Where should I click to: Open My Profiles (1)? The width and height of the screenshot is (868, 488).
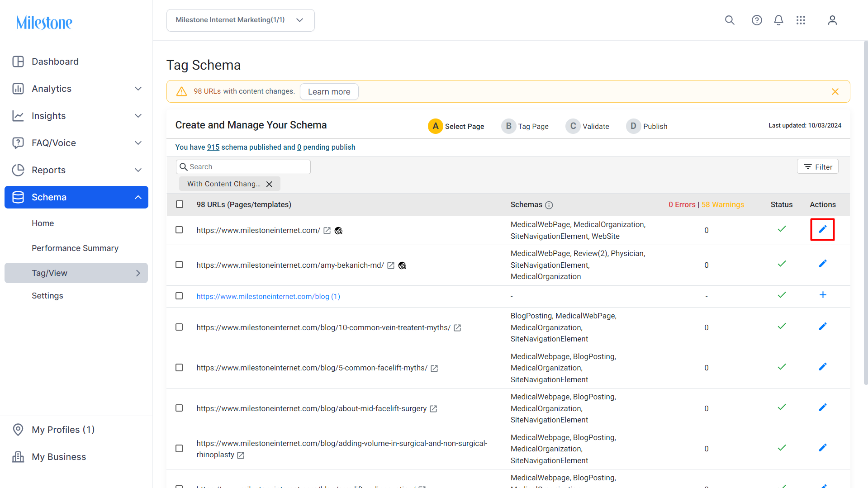[63, 430]
